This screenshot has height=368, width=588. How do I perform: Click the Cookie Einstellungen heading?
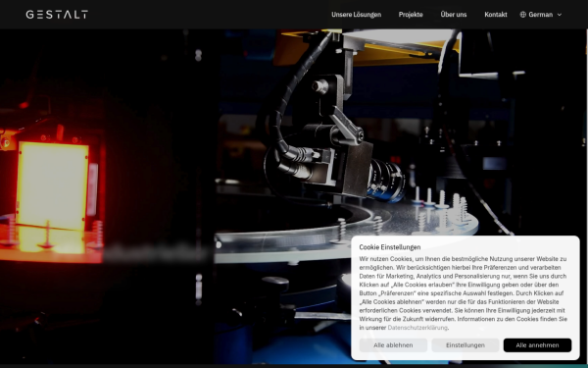tap(390, 247)
